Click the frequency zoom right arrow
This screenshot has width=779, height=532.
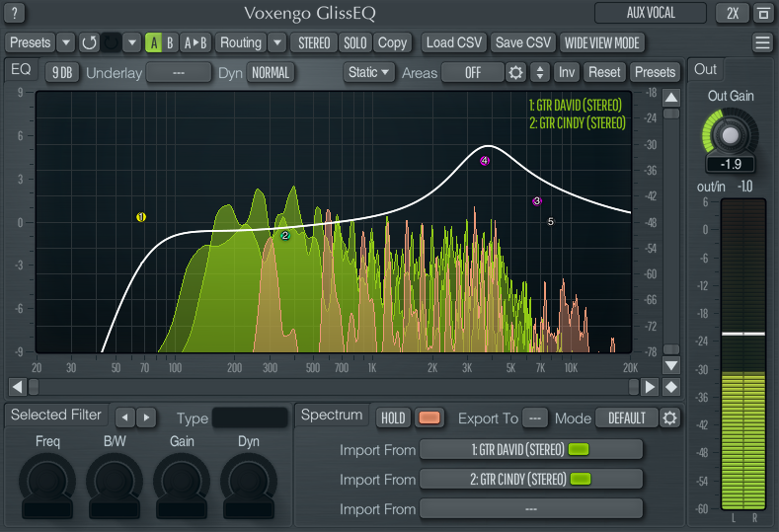(650, 387)
